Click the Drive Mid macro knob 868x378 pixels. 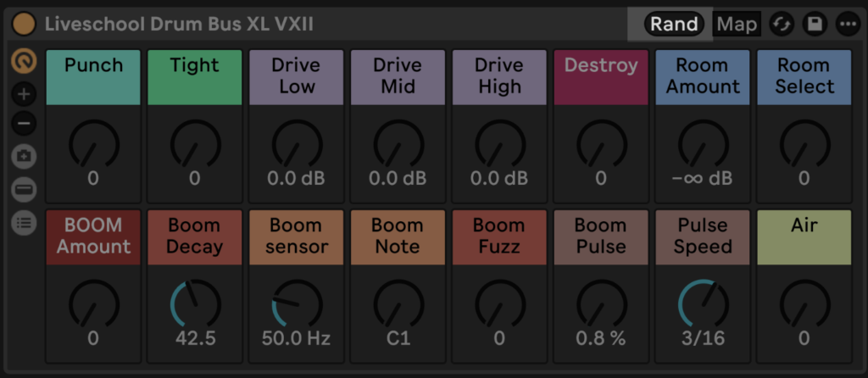click(x=398, y=144)
